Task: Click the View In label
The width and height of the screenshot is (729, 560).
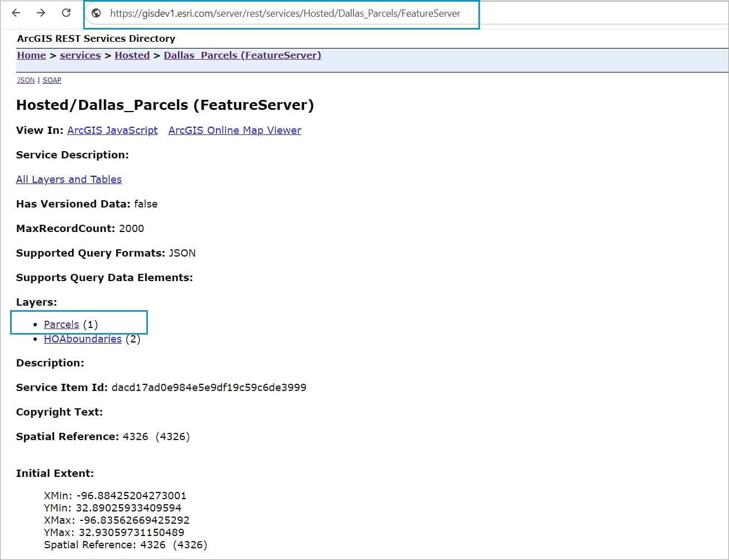Action: coord(39,131)
